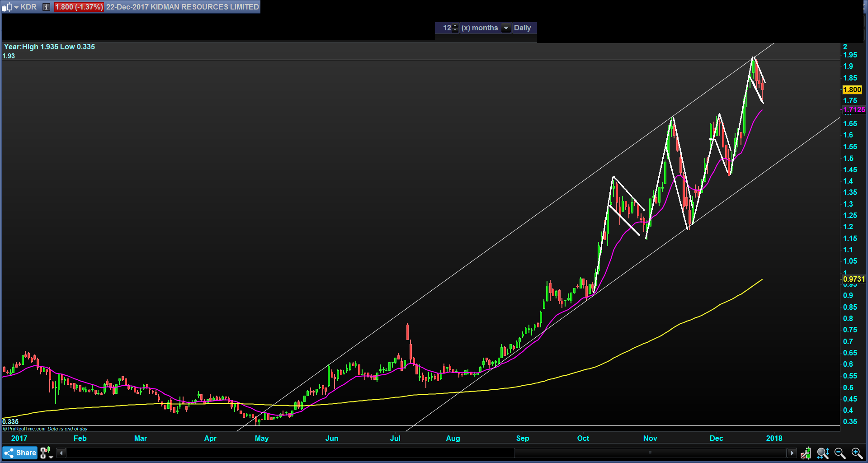Click the red 1.800 (-1.37%) price badge

pyautogui.click(x=79, y=7)
